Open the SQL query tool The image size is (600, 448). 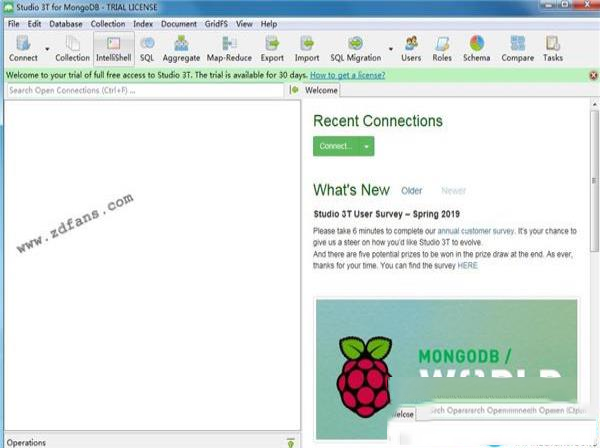[x=147, y=49]
